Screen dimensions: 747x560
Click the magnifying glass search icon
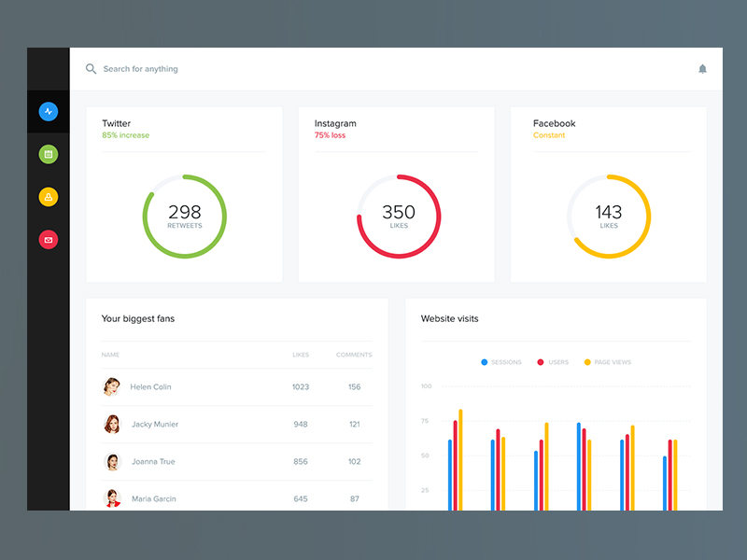pyautogui.click(x=91, y=69)
